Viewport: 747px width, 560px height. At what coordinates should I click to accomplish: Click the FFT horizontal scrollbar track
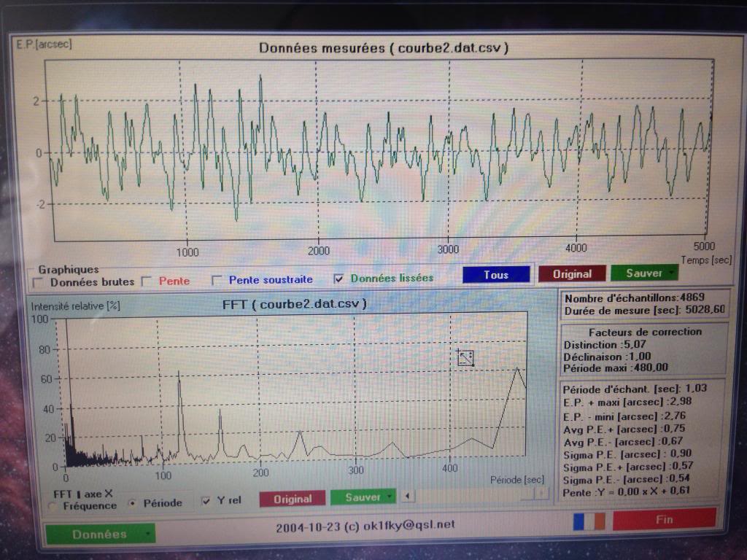click(474, 495)
